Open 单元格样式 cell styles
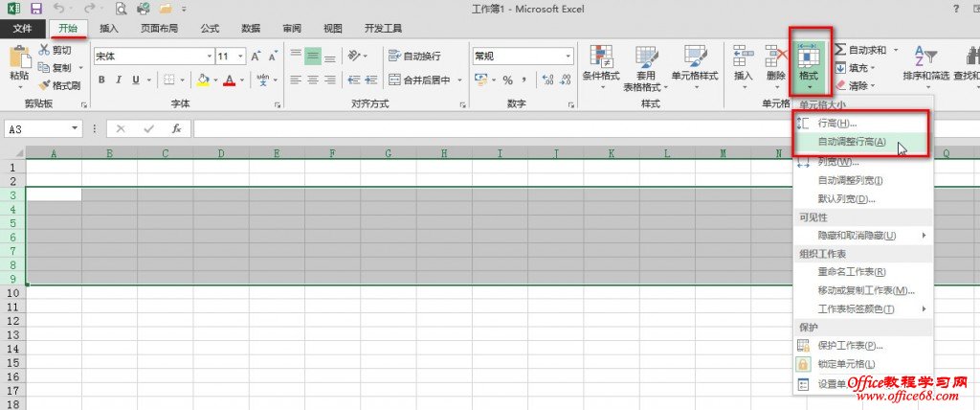Image resolution: width=980 pixels, height=410 pixels. coord(695,68)
